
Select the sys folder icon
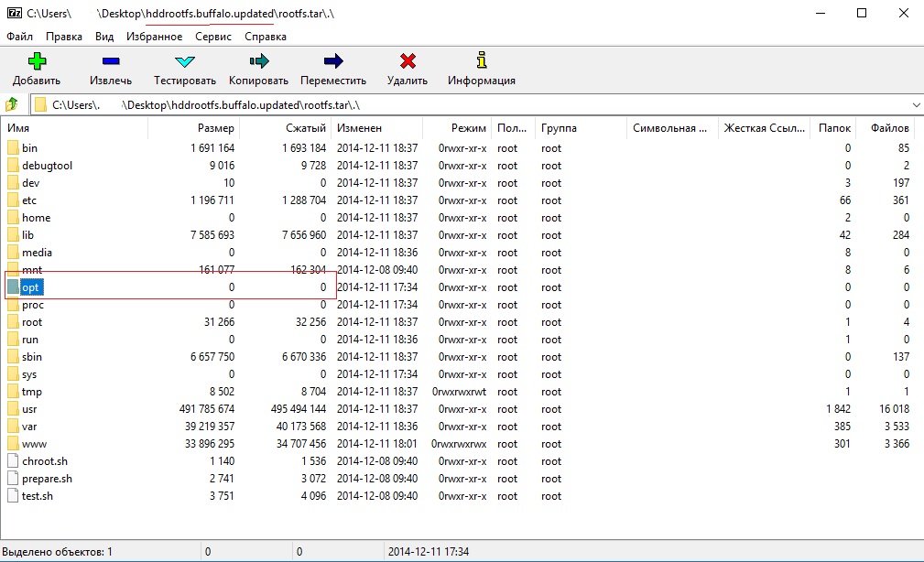(x=13, y=374)
